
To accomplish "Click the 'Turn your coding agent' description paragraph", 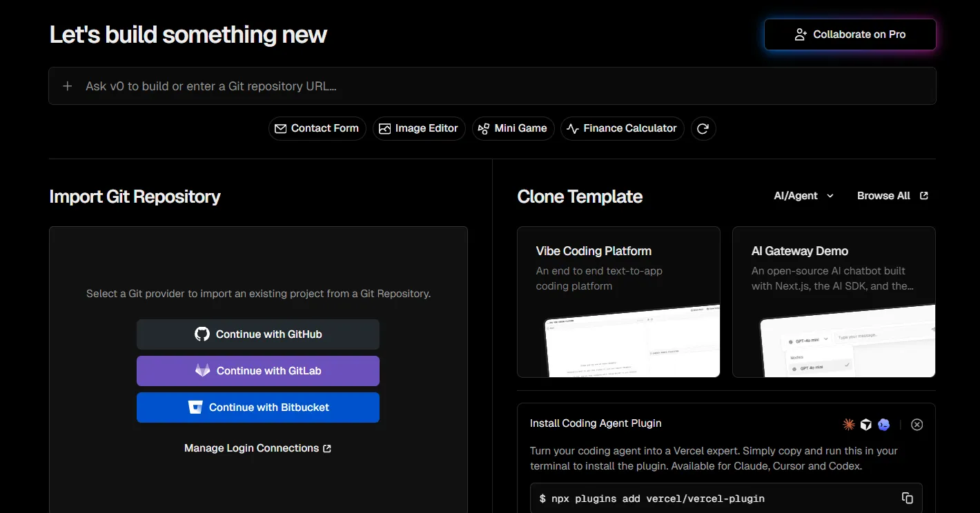I will 714,459.
